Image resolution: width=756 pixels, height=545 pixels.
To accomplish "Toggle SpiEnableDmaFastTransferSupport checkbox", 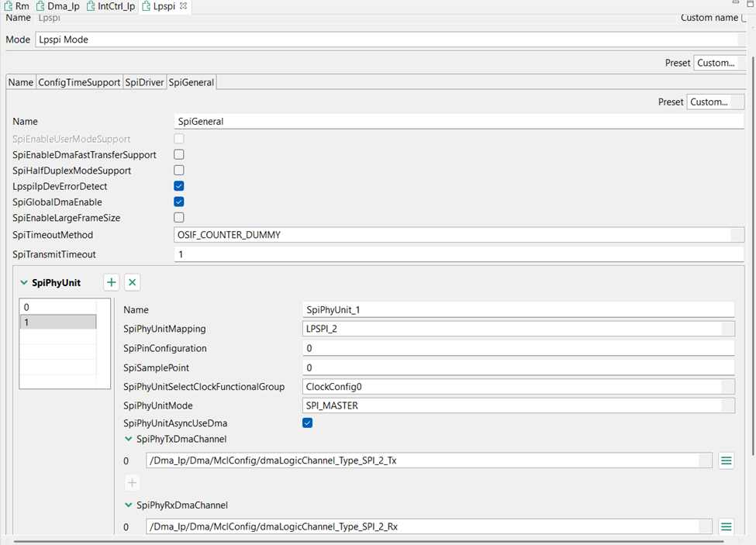I will (179, 155).
